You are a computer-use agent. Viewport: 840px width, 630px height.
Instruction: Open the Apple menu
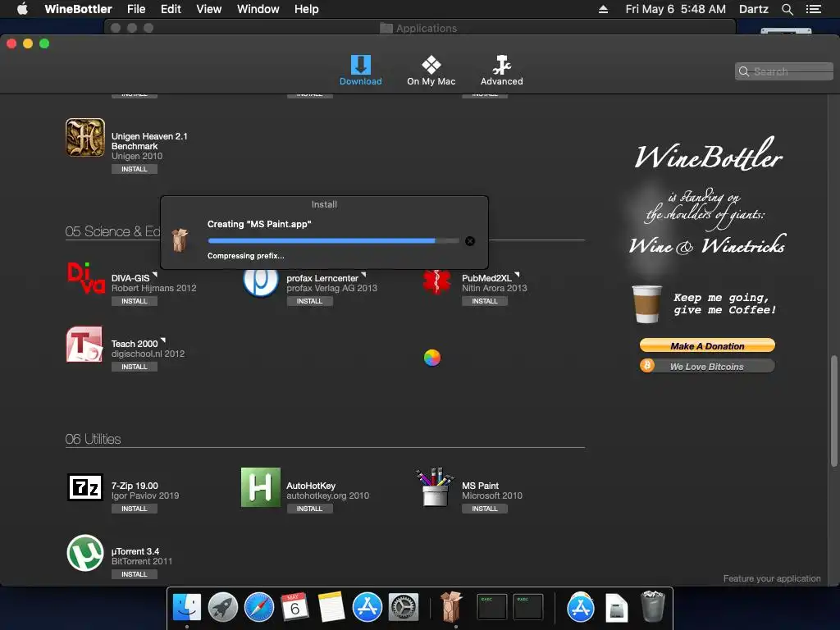click(22, 9)
